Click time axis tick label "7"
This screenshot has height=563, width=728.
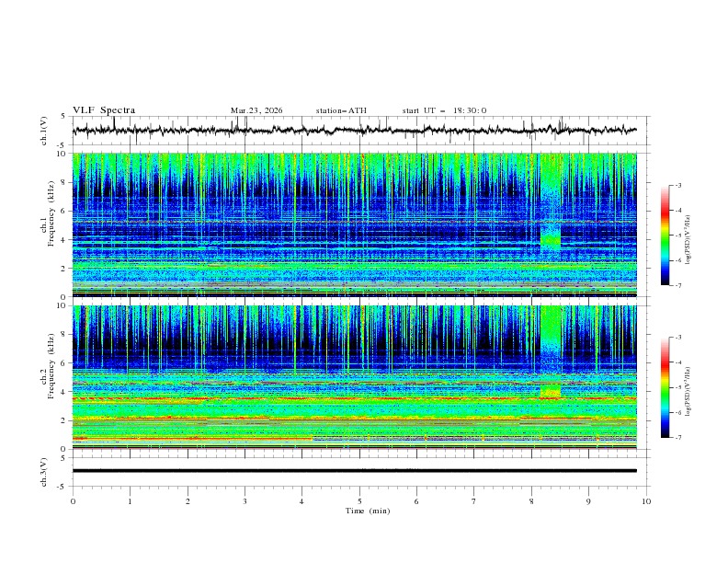pyautogui.click(x=474, y=501)
